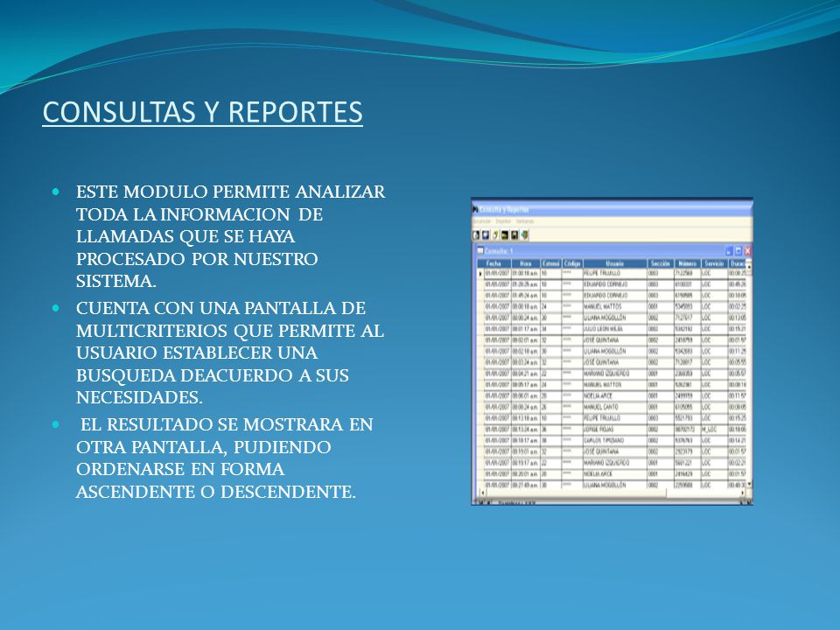Image resolution: width=840 pixels, height=630 pixels.
Task: Close the Consulta: 1 window
Action: tap(748, 251)
